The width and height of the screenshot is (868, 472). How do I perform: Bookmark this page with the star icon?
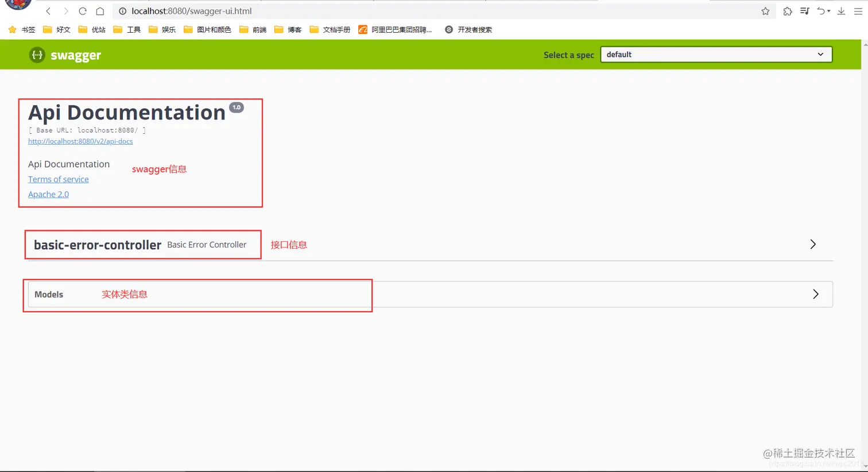pyautogui.click(x=765, y=11)
